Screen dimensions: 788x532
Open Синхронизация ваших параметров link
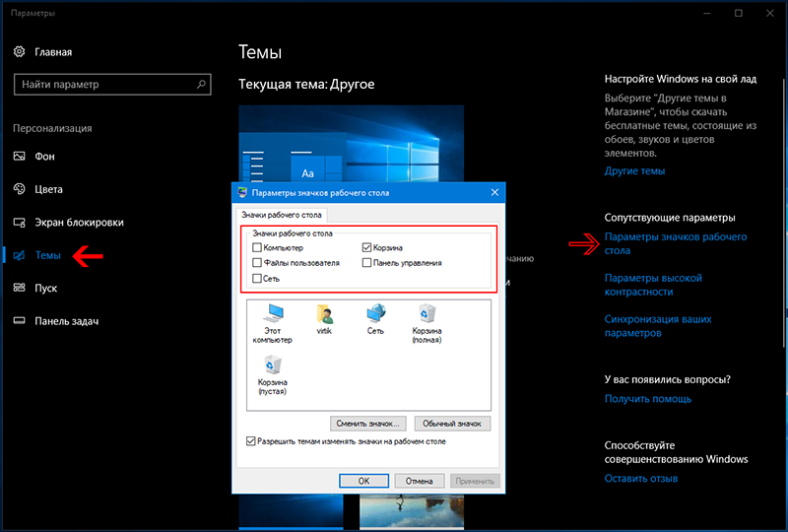658,326
